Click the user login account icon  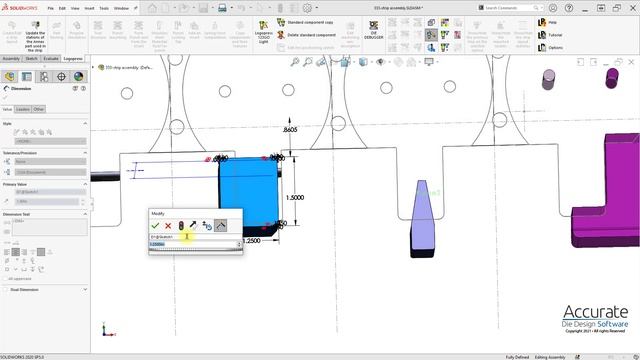click(x=553, y=8)
